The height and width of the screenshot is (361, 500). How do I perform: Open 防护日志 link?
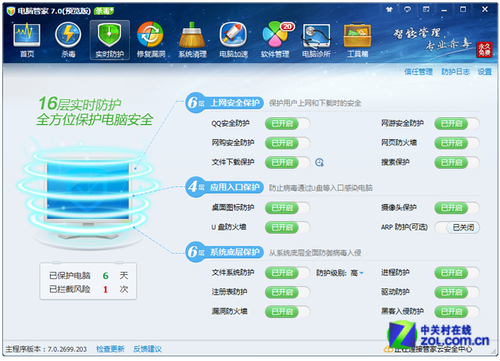coord(456,72)
